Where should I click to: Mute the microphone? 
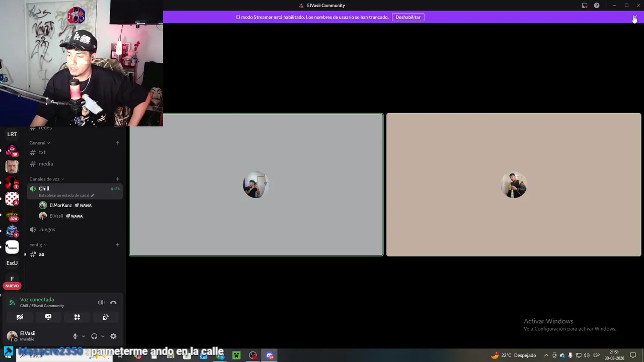pyautogui.click(x=75, y=336)
